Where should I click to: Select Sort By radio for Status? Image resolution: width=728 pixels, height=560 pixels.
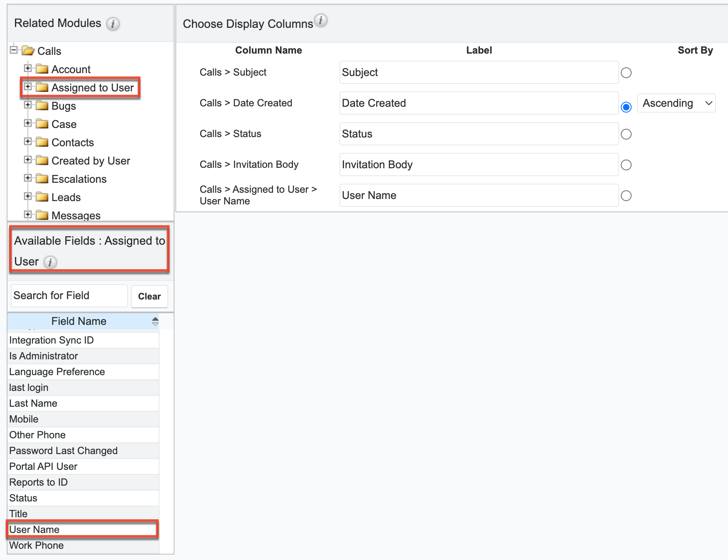click(626, 134)
